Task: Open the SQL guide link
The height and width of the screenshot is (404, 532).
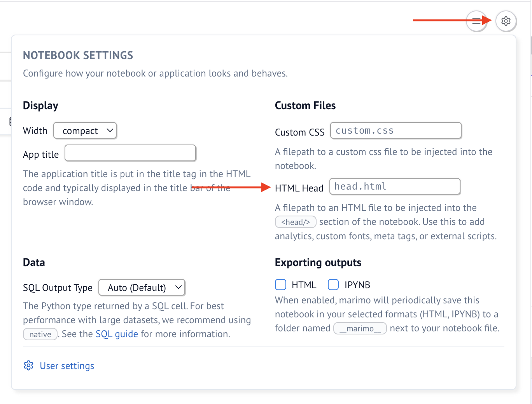Action: pos(117,334)
